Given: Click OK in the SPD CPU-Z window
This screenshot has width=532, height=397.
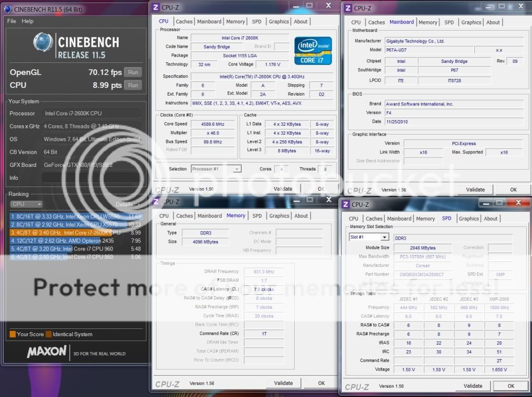Looking at the screenshot, I should [511, 386].
